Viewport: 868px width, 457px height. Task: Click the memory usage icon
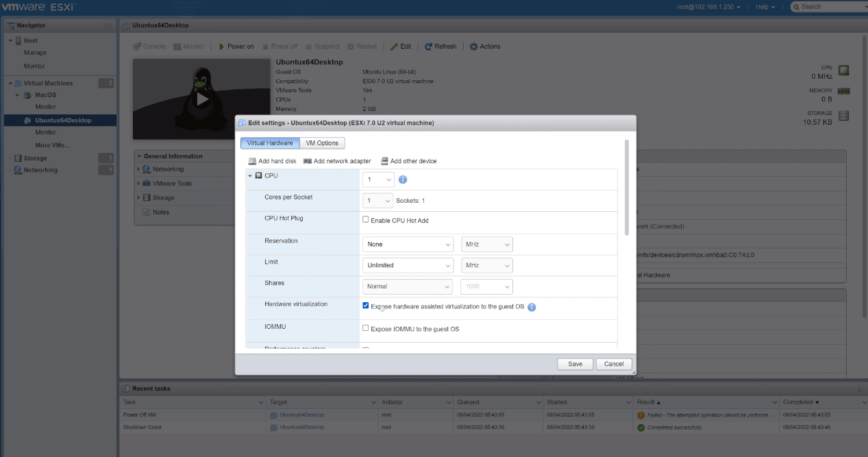(x=844, y=91)
